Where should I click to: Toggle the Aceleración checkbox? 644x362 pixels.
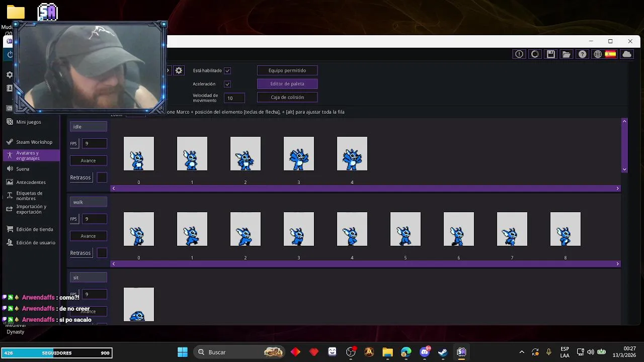point(227,84)
